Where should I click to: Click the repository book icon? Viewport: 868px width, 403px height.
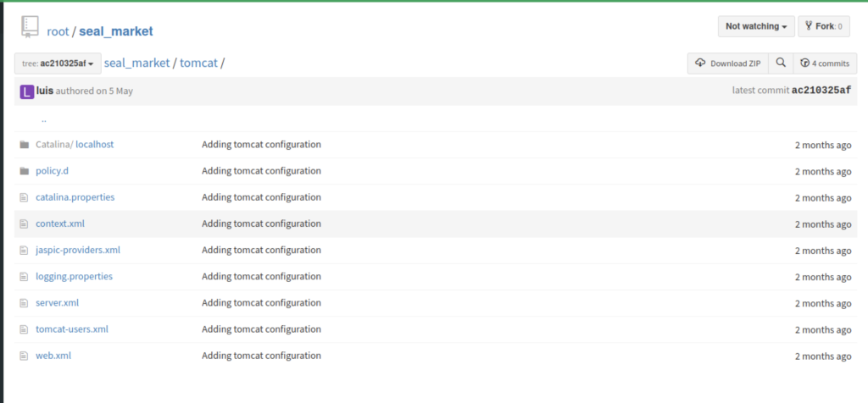[x=30, y=28]
